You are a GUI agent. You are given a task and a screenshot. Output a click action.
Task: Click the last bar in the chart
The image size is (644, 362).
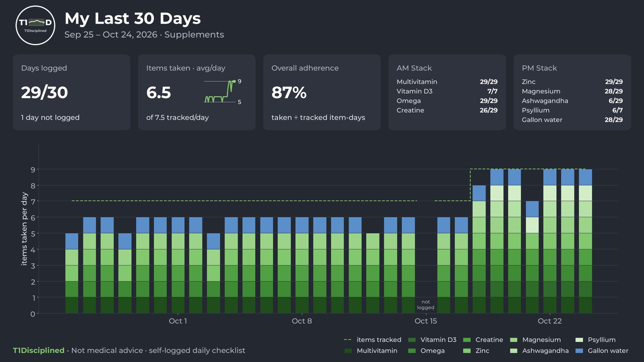[x=585, y=241]
